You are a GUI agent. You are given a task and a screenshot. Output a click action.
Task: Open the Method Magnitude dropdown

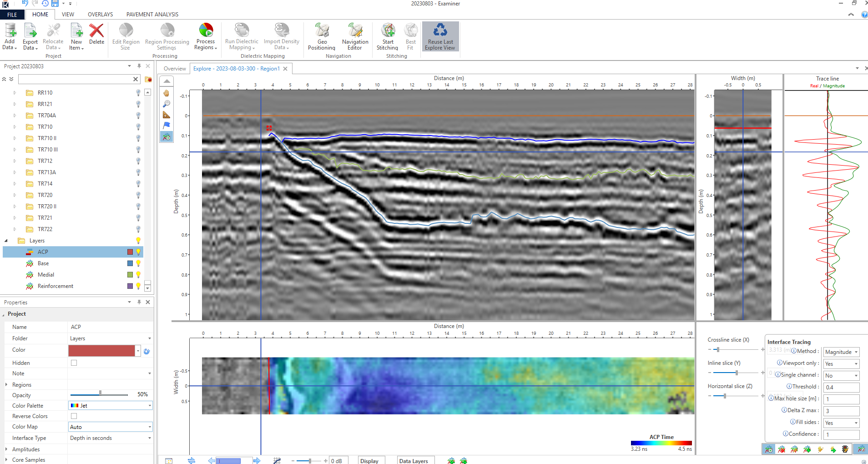(x=841, y=352)
